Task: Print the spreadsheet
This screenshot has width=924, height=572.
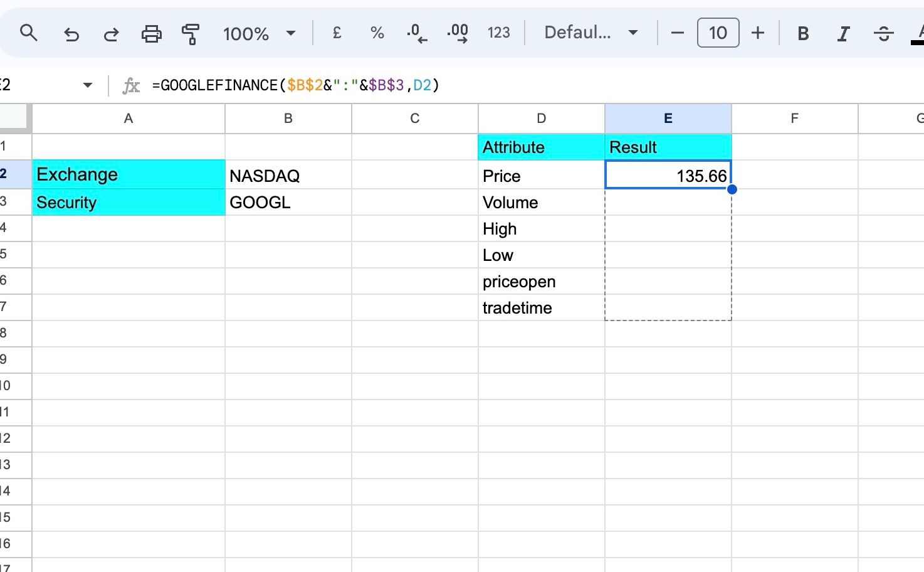Action: click(x=151, y=33)
